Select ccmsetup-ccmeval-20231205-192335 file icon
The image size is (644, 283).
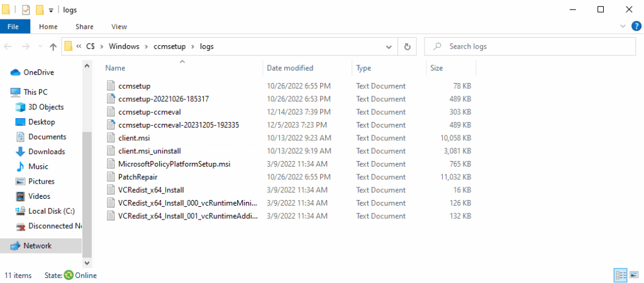(x=110, y=125)
